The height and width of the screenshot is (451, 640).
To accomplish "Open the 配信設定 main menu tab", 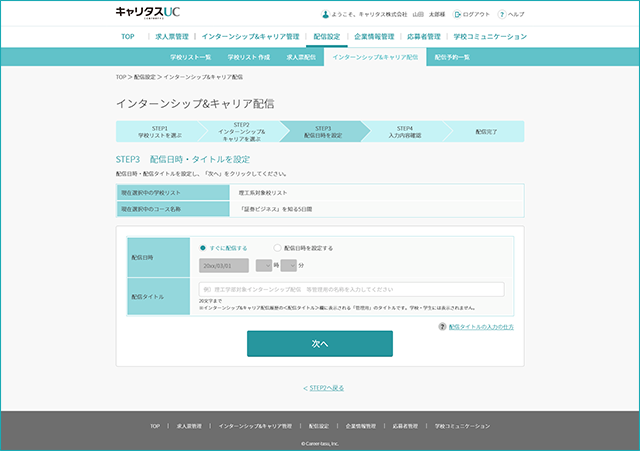I will tap(327, 36).
